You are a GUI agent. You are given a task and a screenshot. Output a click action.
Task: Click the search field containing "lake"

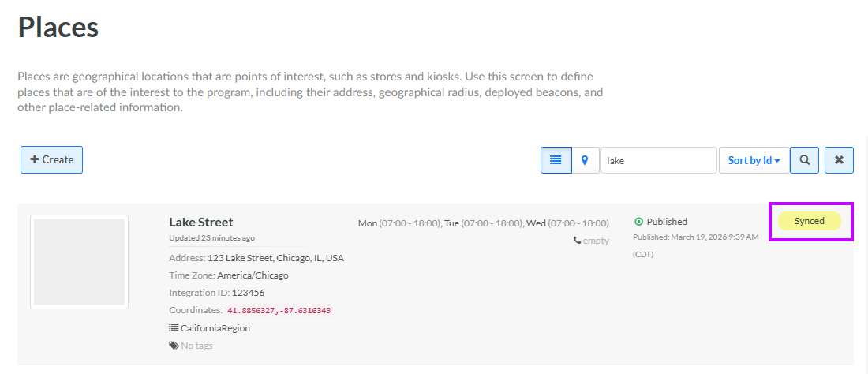pos(658,160)
